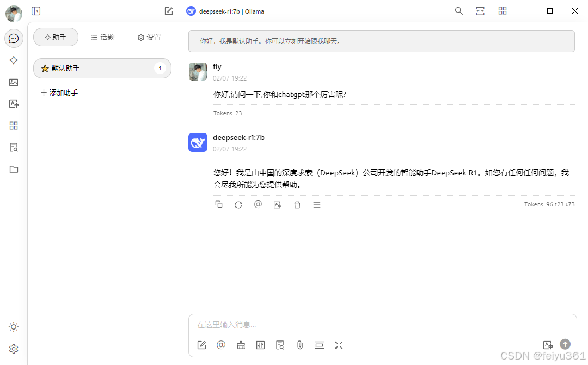The image size is (588, 365).
Task: Toggle the light/dark theme sun icon
Action: click(14, 327)
